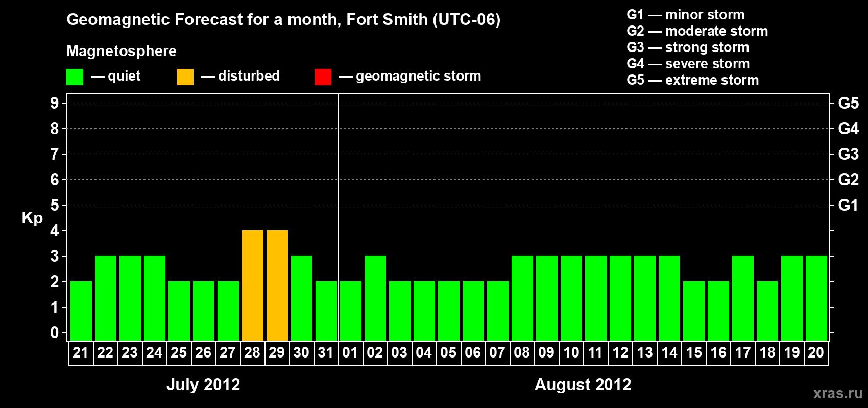Select the orange bar for July 29
The height and width of the screenshot is (408, 868).
pos(277,286)
